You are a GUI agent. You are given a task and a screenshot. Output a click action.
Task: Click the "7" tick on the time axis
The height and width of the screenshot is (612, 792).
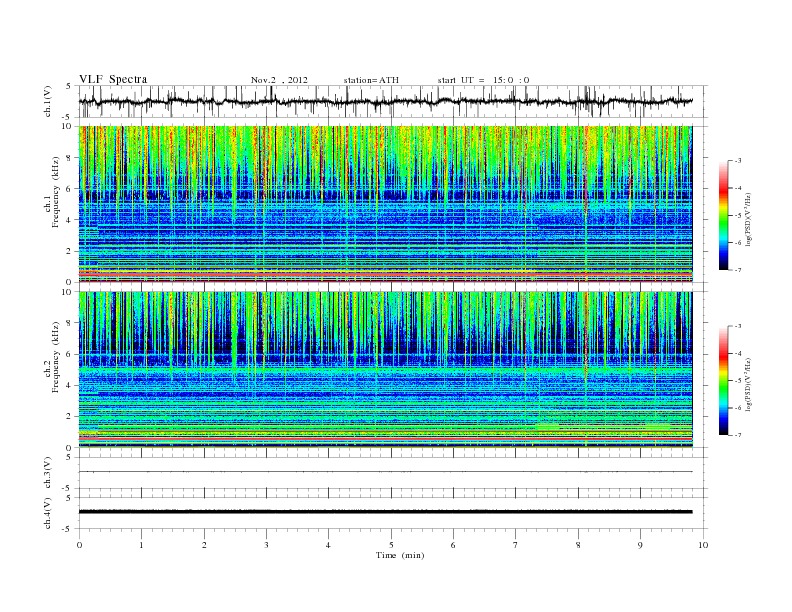click(x=516, y=545)
